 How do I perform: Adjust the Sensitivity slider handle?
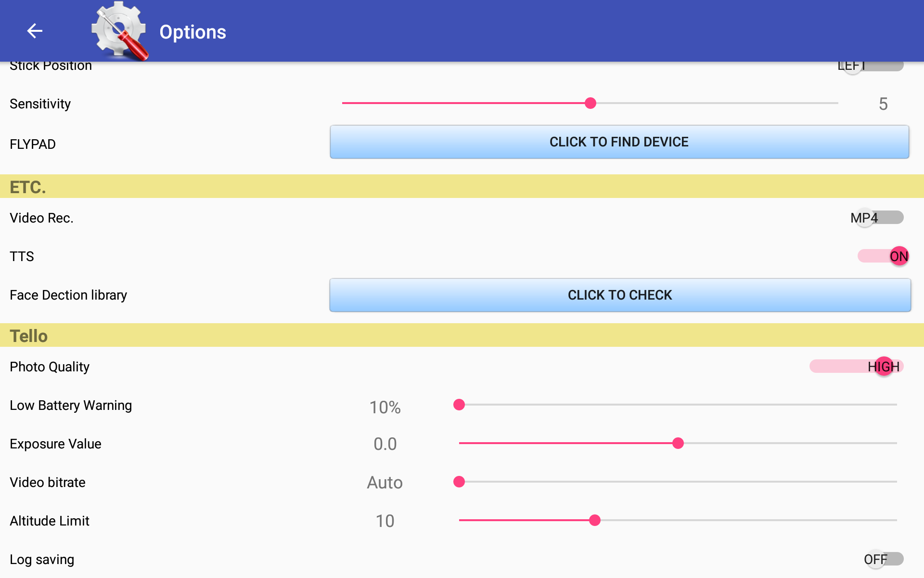(x=590, y=103)
